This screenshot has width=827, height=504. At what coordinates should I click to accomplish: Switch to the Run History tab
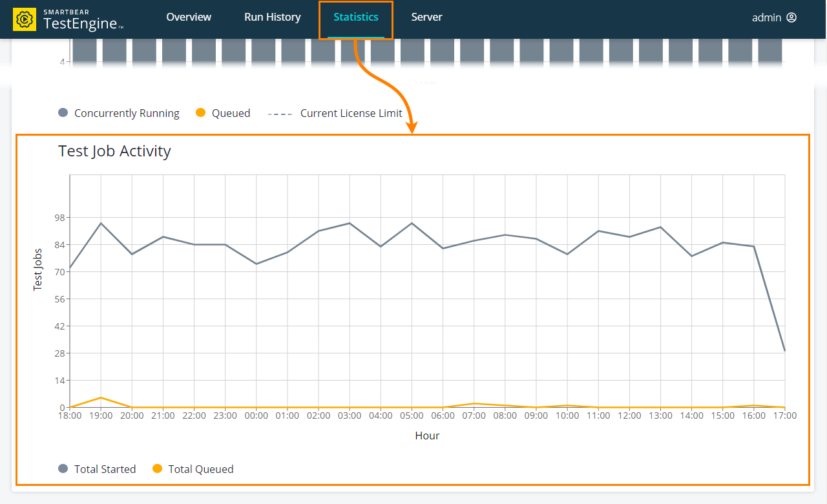[x=272, y=17]
